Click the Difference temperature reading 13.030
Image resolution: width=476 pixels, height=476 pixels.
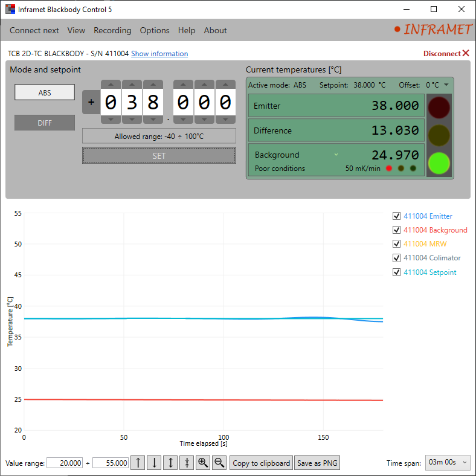[x=395, y=130]
